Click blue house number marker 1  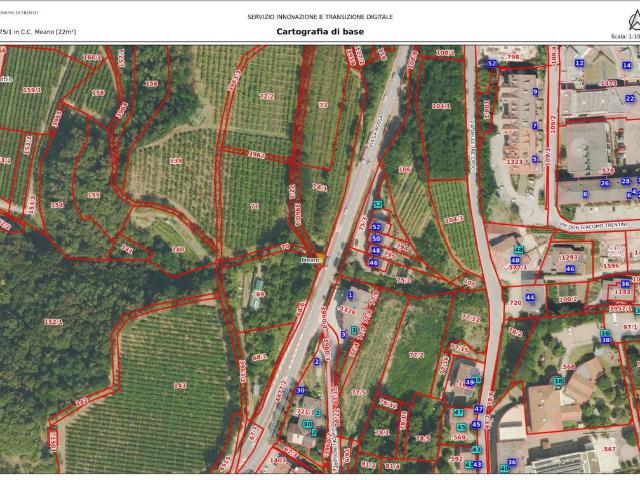[x=350, y=295]
